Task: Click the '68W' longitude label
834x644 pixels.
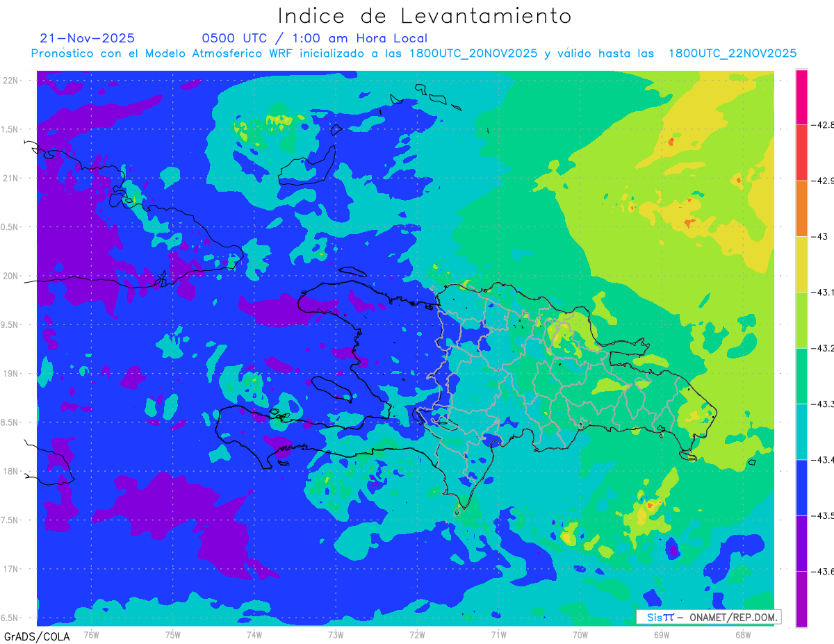Action: pos(742,634)
